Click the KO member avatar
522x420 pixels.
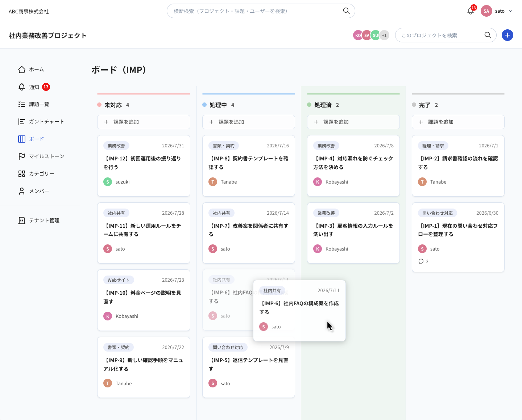pyautogui.click(x=358, y=35)
